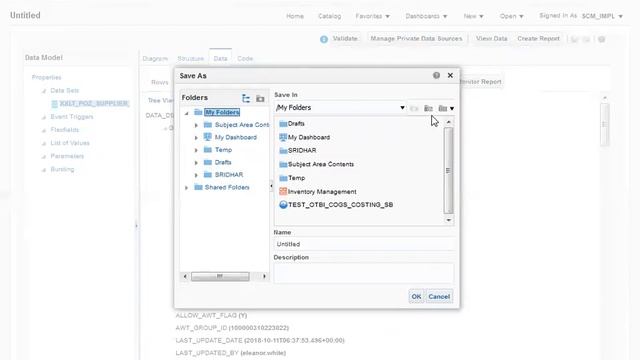Open the New menu
The image size is (640, 360).
pyautogui.click(x=473, y=16)
